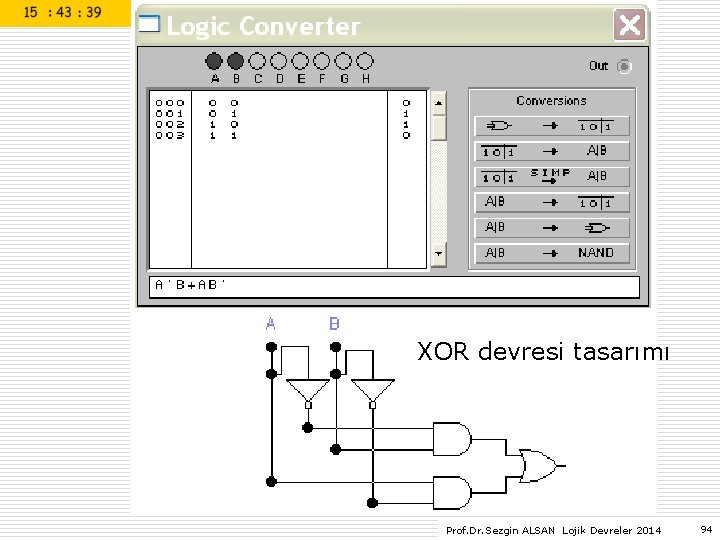Click the clock display 15:43:39
The width and height of the screenshot is (720, 540).
click(x=62, y=12)
